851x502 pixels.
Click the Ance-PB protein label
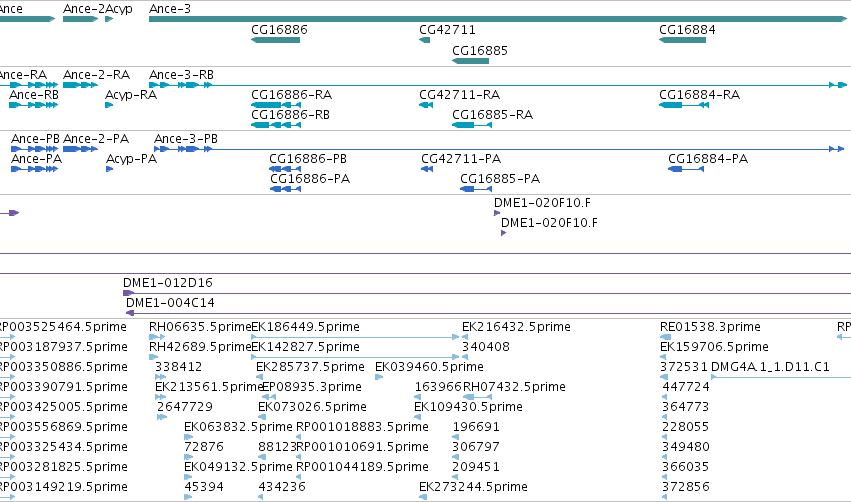[35, 139]
